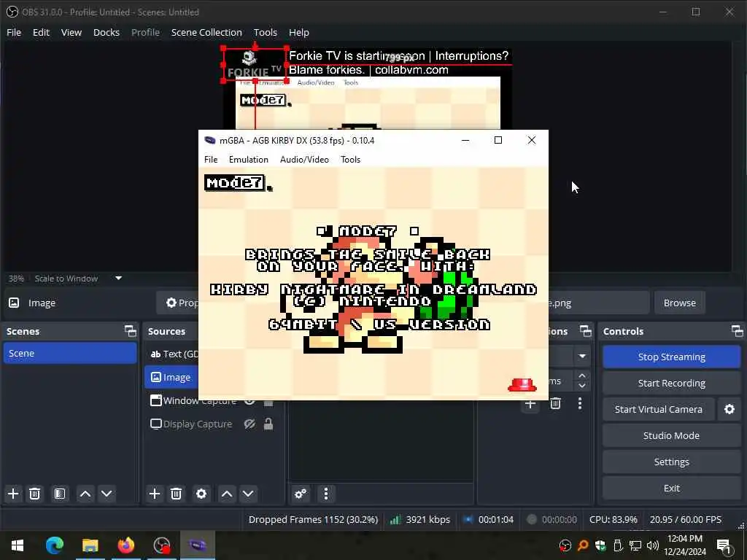Viewport: 747px width, 560px height.
Task: Remove scene transition with trash icon
Action: pos(555,404)
